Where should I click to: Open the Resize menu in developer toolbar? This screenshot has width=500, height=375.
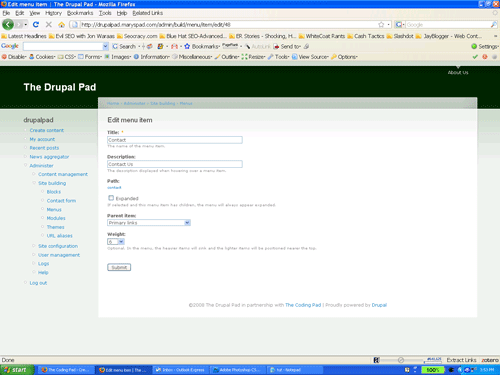coord(253,57)
